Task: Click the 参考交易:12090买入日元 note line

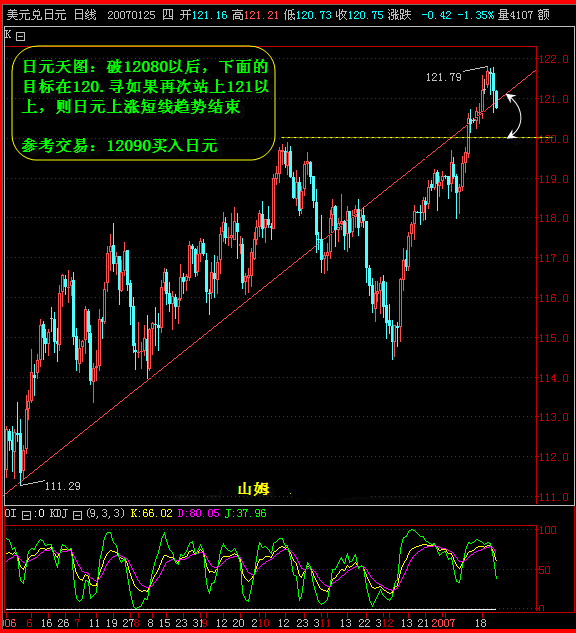Action: click(119, 145)
